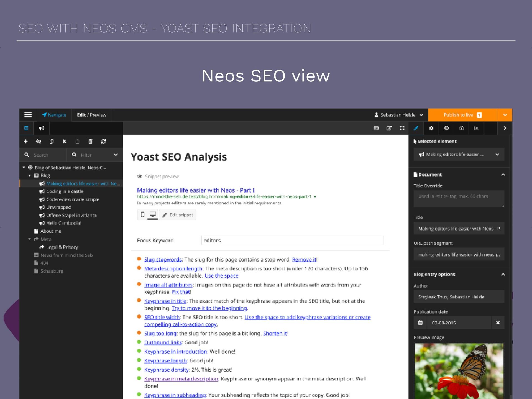Click the paste node icon
532x399 pixels.
[x=77, y=141]
